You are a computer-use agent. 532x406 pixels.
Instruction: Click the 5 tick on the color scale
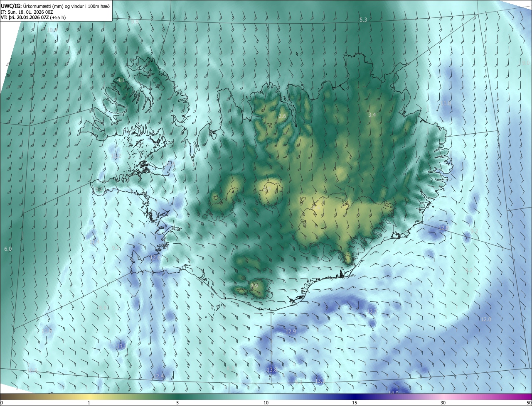coord(177,403)
